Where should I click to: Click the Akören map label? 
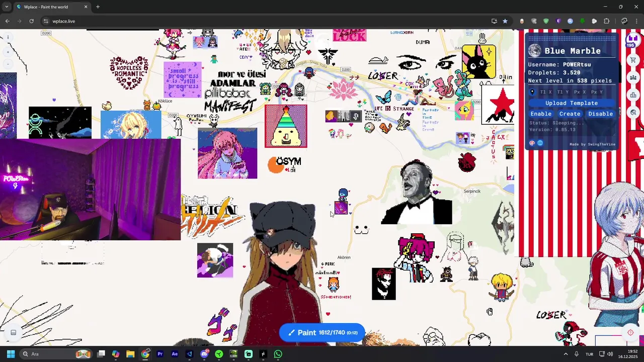click(x=344, y=257)
